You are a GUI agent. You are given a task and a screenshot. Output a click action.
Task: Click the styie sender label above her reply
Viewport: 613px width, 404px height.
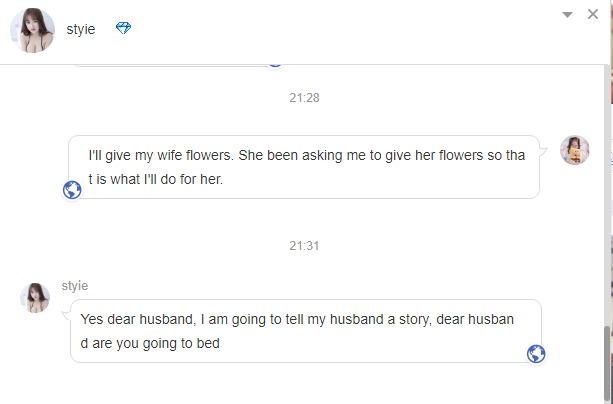click(75, 286)
